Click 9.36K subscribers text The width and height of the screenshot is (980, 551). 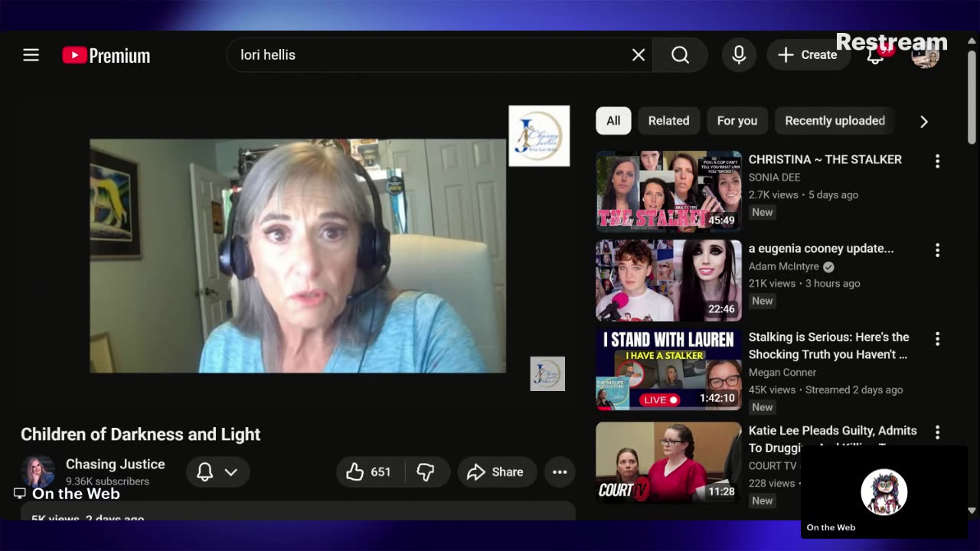(x=107, y=481)
